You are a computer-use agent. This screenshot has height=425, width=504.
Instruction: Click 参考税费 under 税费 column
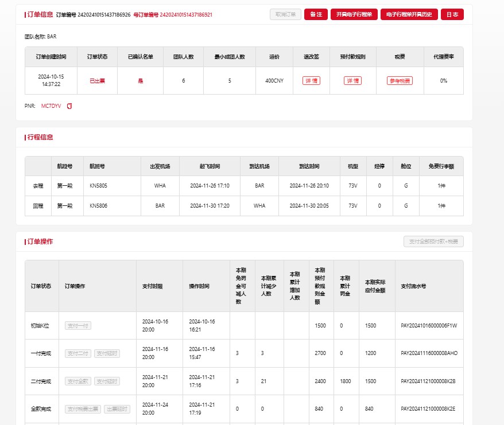pyautogui.click(x=399, y=81)
